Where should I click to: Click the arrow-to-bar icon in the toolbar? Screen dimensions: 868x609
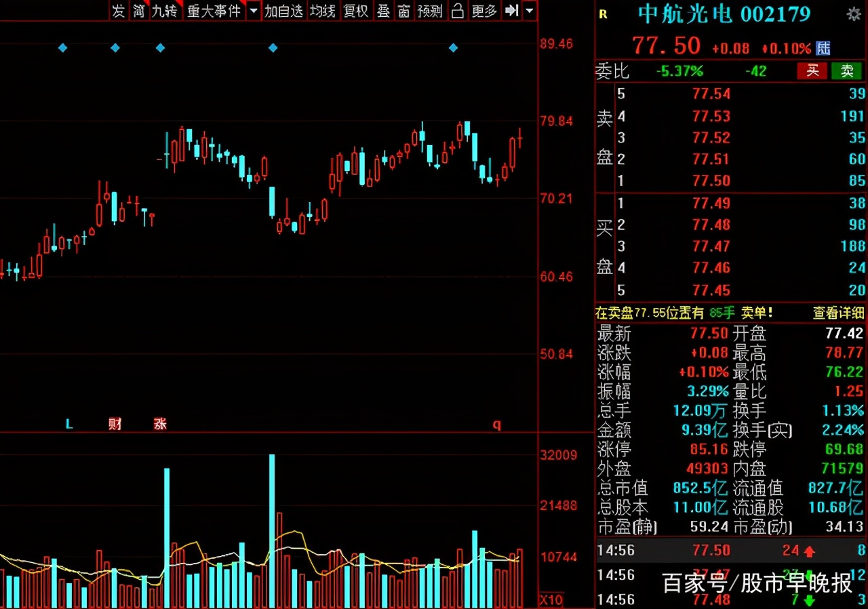tap(512, 11)
